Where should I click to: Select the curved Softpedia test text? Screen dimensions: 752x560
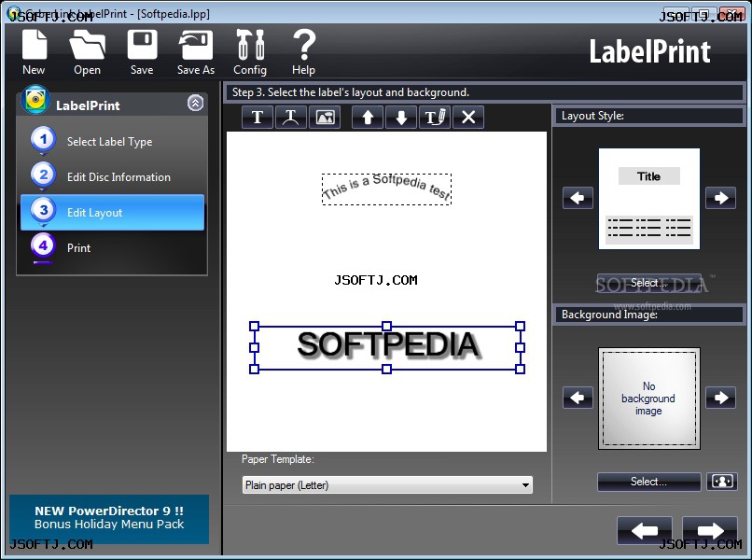tap(386, 189)
